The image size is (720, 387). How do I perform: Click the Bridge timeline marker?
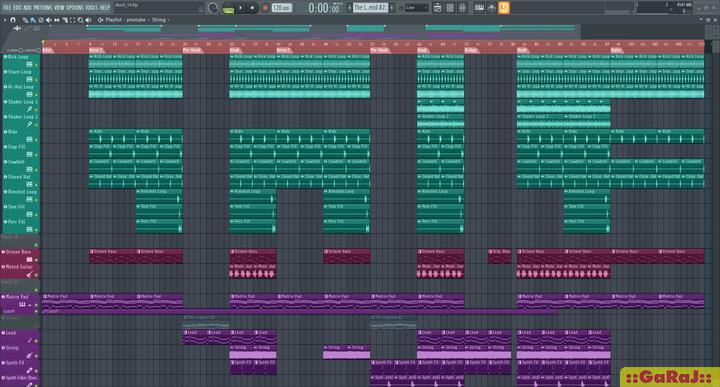pyautogui.click(x=472, y=50)
